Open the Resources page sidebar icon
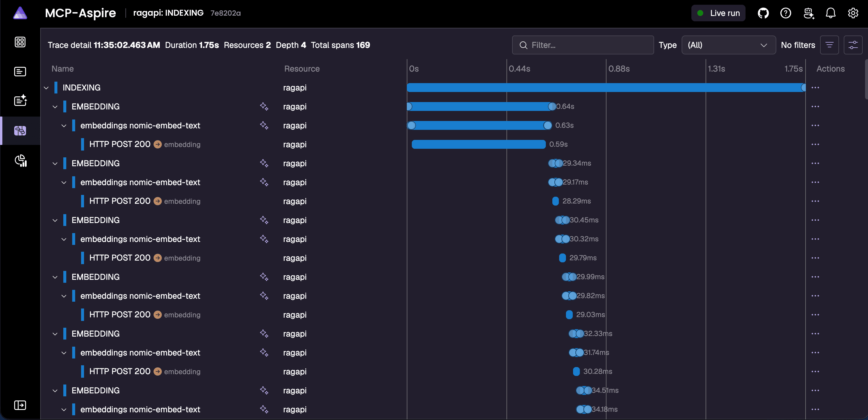Image resolution: width=868 pixels, height=420 pixels. pyautogui.click(x=20, y=42)
